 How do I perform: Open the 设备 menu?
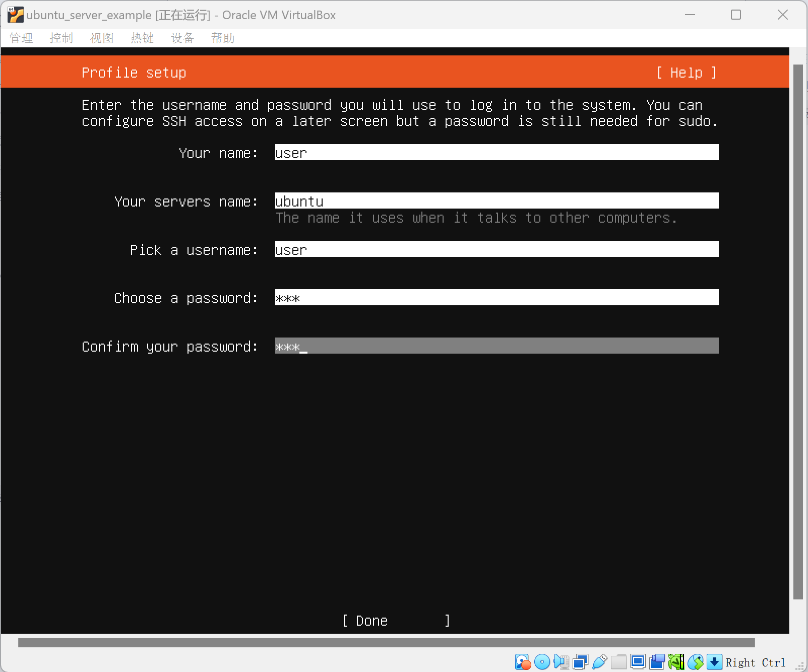click(x=182, y=38)
